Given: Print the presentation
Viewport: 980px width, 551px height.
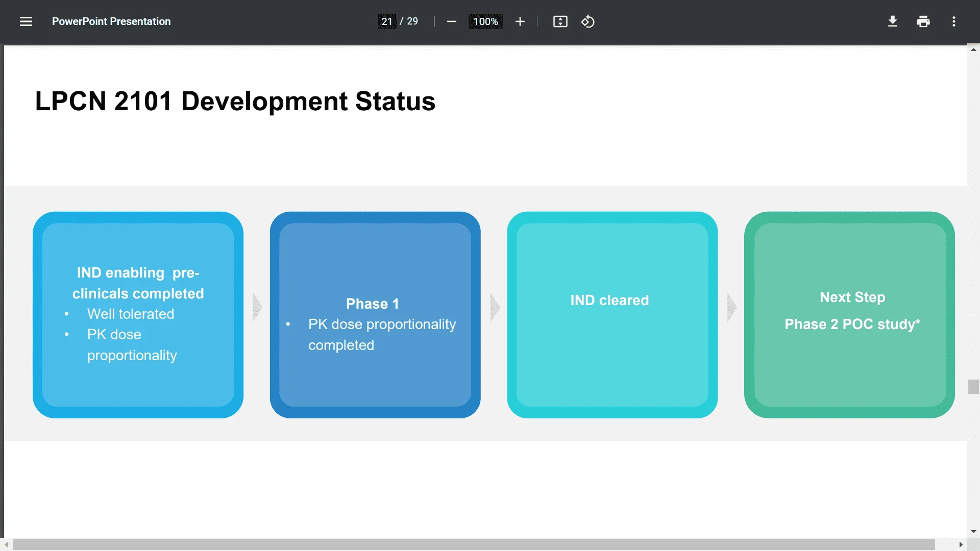Looking at the screenshot, I should 923,21.
